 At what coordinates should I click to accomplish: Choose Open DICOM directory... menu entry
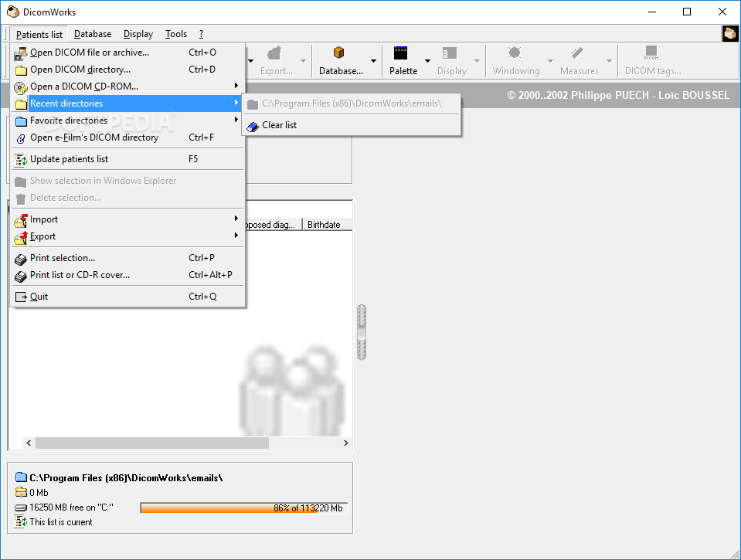point(127,70)
